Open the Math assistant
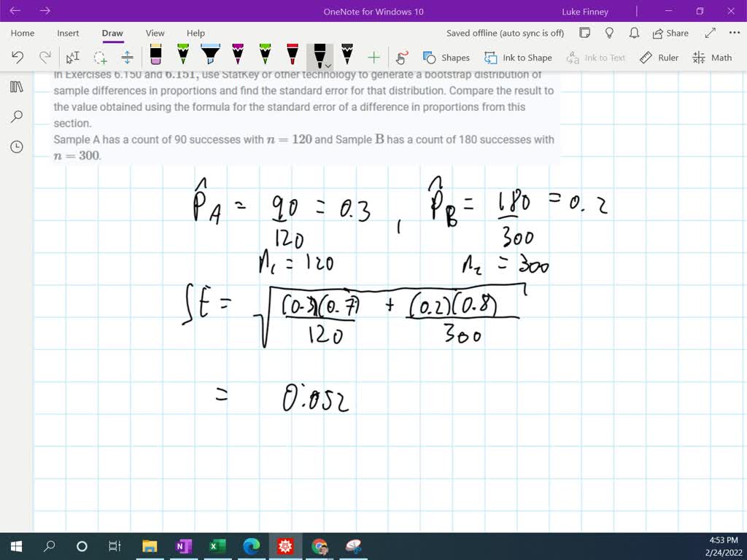This screenshot has width=747, height=560. 712,57
